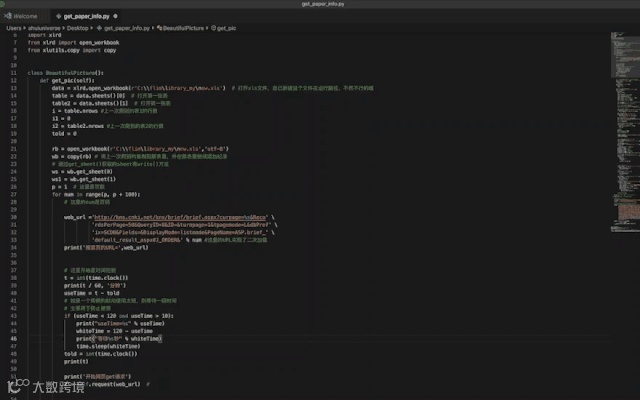This screenshot has width=640, height=400.
Task: Click the Python icon in the breadcrumb path
Action: tap(99, 28)
